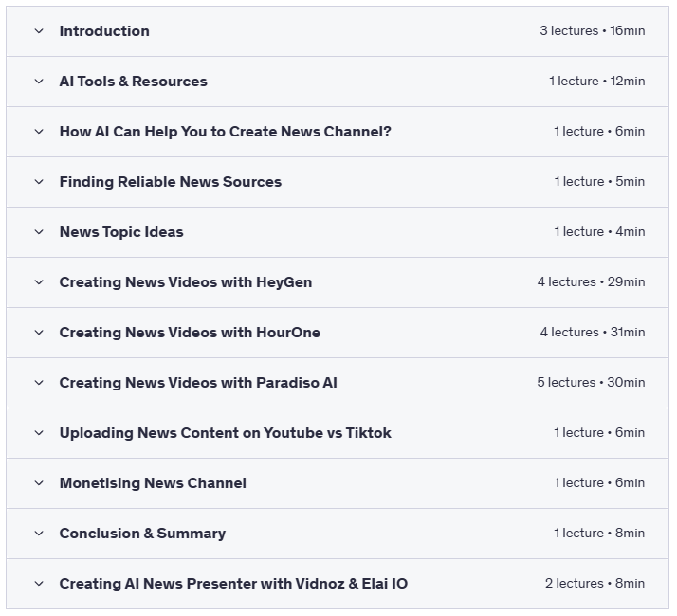Click chevron icon for Conclusion & Summary

tap(39, 534)
